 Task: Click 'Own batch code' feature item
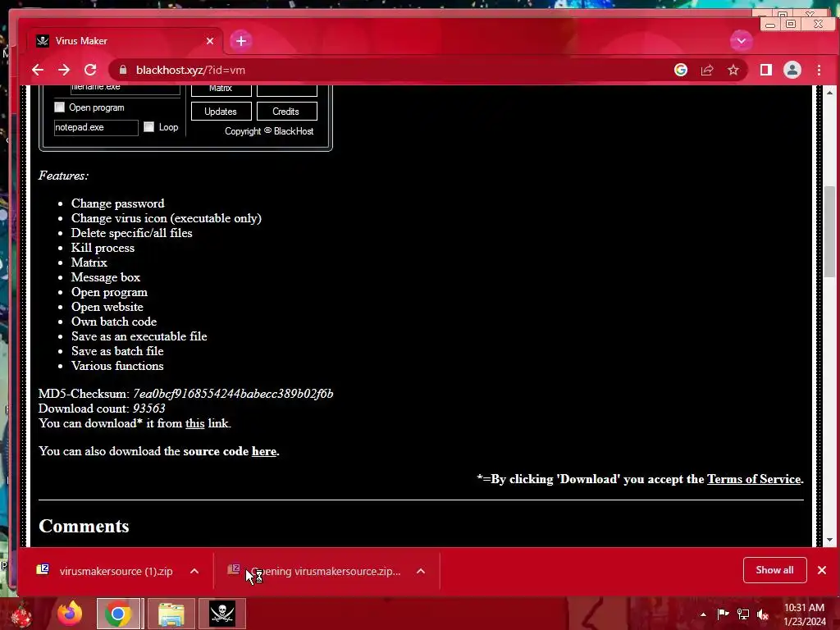(114, 322)
